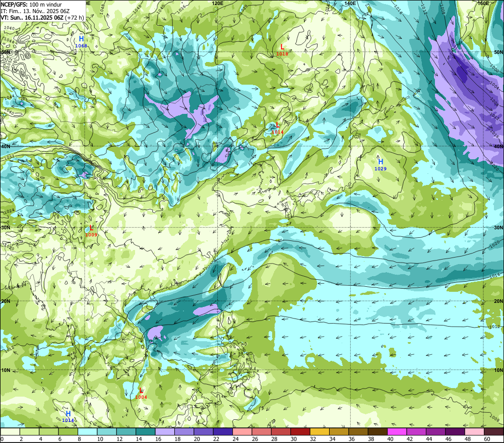Click the bright magenta 40–42 legend swatch
The image size is (504, 443).
[x=397, y=431]
